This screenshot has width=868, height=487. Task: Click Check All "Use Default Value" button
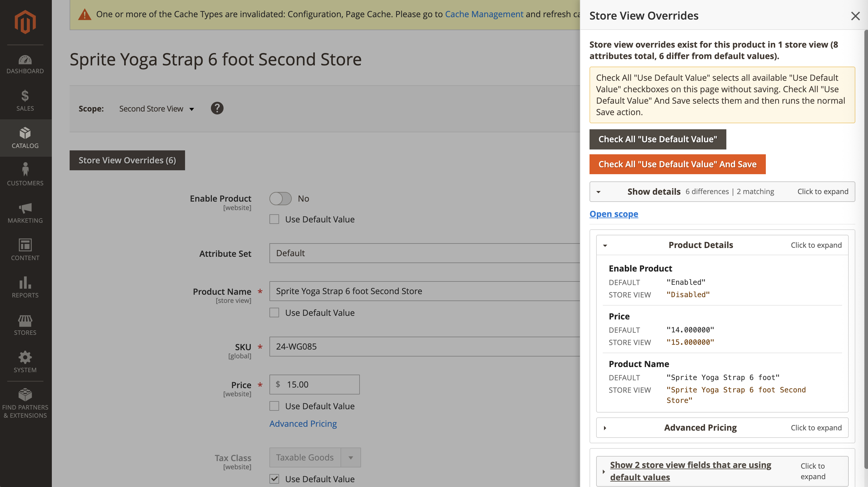[657, 139]
